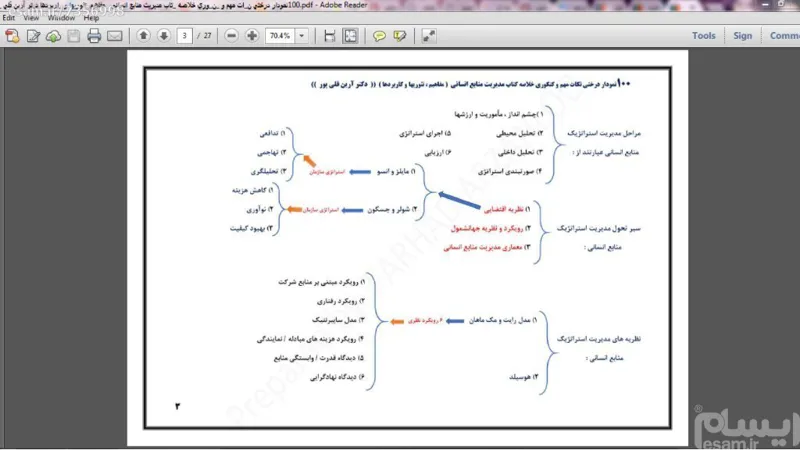800x450 pixels.
Task: Open the Help menu
Action: (x=91, y=18)
